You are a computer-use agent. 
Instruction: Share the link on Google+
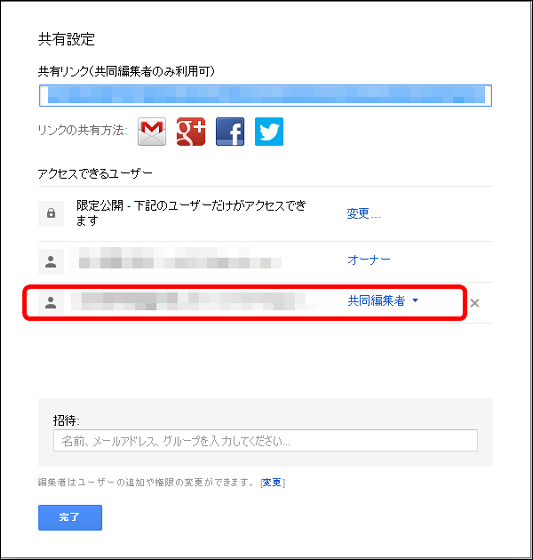[191, 131]
